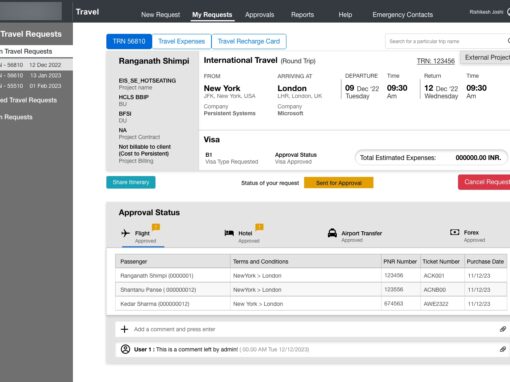Open the Approvals menu
The height and width of the screenshot is (382, 510).
tap(259, 15)
